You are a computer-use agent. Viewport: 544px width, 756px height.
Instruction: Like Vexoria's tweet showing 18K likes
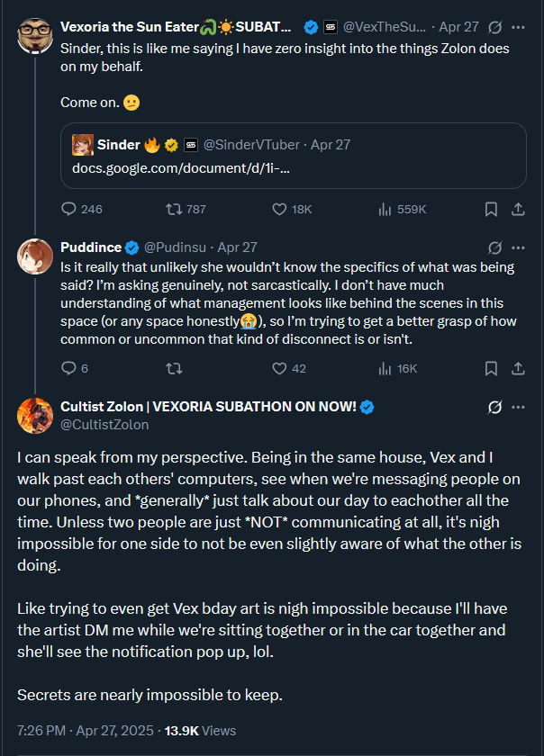click(279, 209)
